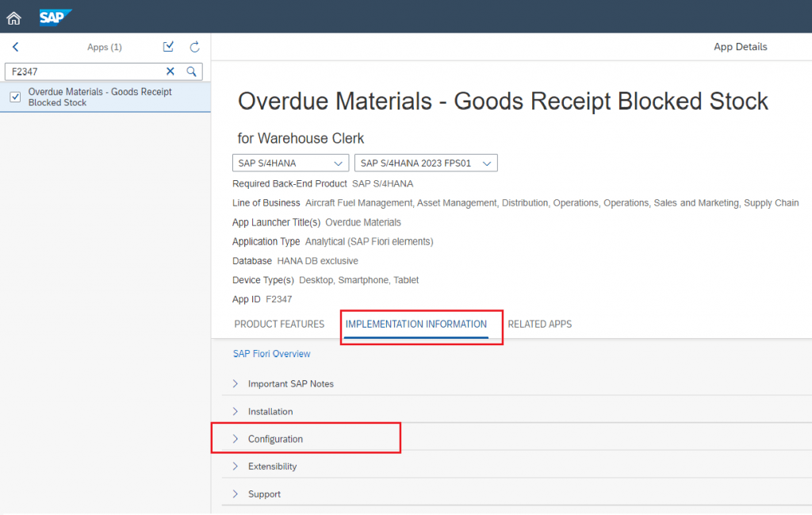Click the Line of Business values text
The image size is (812, 515).
(552, 203)
